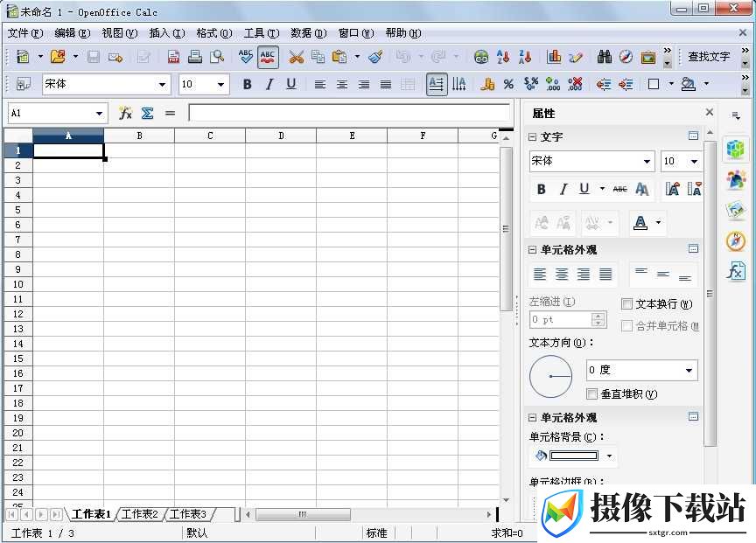This screenshot has width=756, height=543.
Task: Enable the 文本换行 checkbox
Action: coord(626,304)
